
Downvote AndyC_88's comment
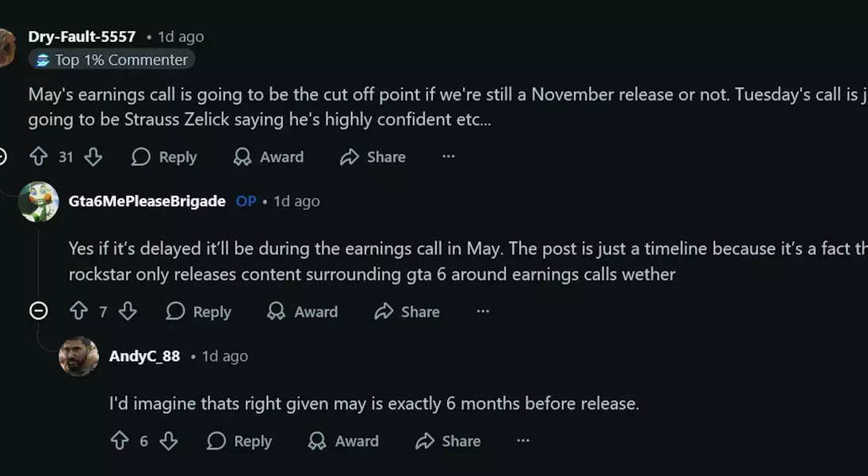pos(169,441)
